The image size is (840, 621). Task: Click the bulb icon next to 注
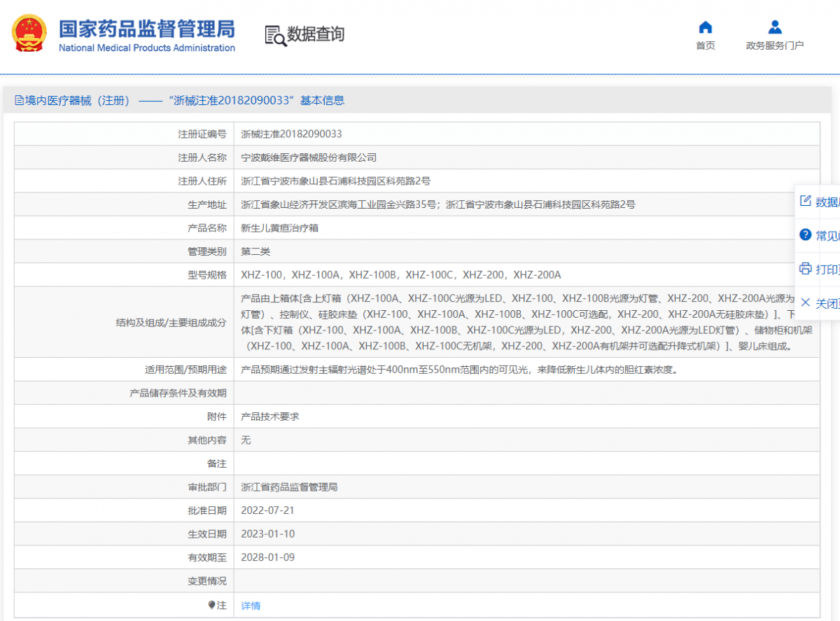[211, 605]
